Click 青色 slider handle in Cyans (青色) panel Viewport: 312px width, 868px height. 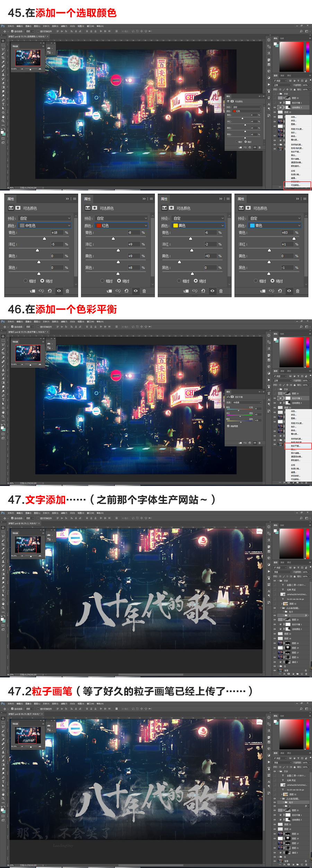coord(294,239)
